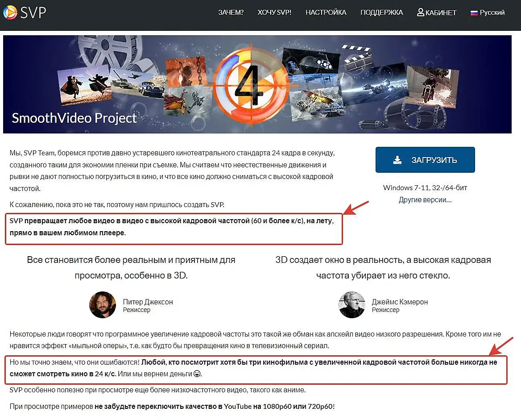Screen dimensions: 521x420
Task: Click the quote Все становится более реальным
Action: (131, 268)
